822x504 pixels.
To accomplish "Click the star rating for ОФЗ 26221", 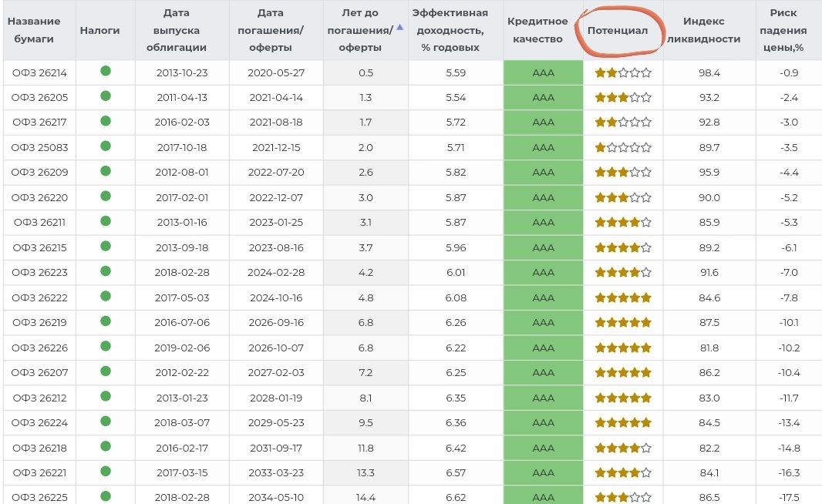I will click(623, 472).
